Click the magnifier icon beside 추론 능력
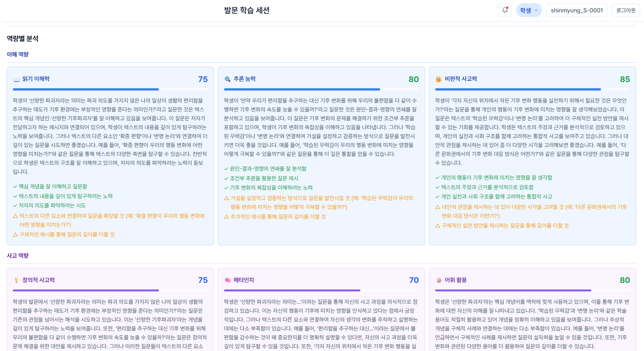The image size is (644, 351). pyautogui.click(x=227, y=79)
